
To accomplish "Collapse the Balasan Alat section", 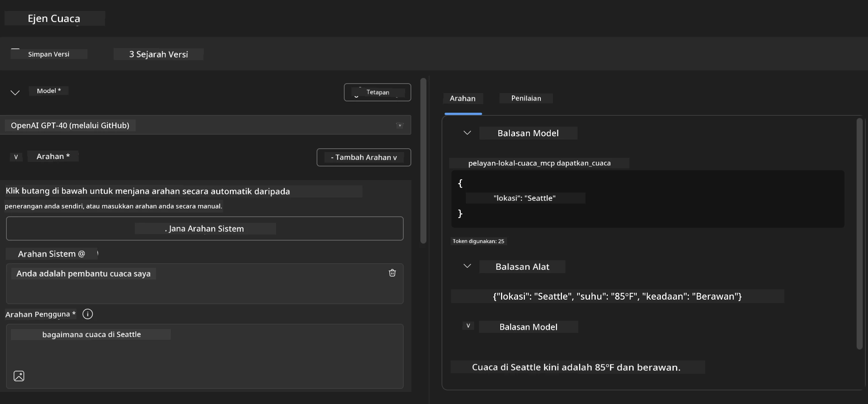I will (467, 266).
